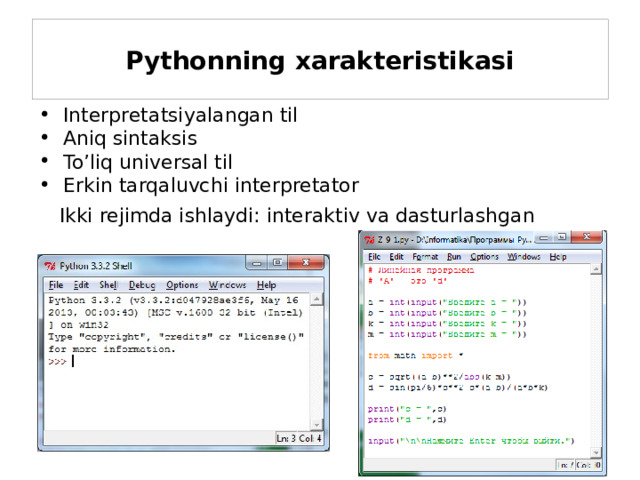Image resolution: width=640 pixels, height=480 pixels.
Task: Maximize the Python 3.3.2 Shell window
Action: [x=278, y=262]
